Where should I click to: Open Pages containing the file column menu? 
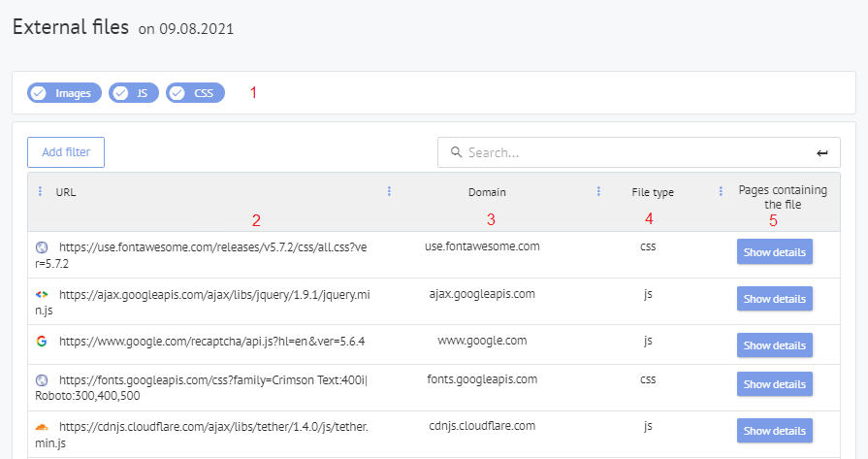coord(721,192)
